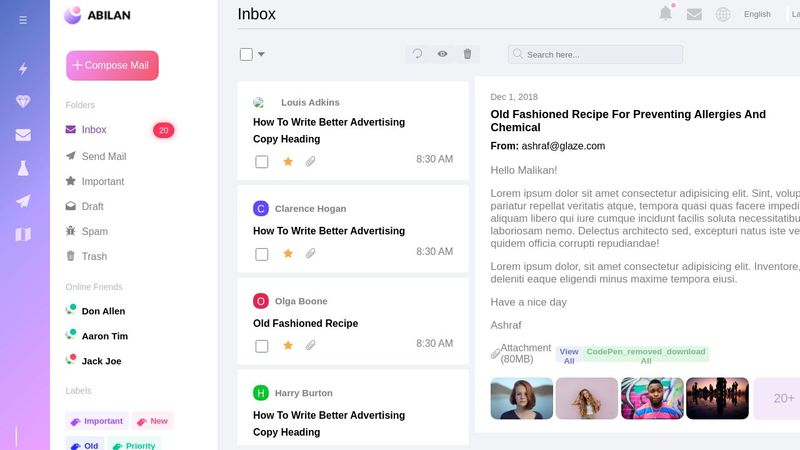Toggle the select all emails checkbox
Screen dimensions: 800x450
246,54
